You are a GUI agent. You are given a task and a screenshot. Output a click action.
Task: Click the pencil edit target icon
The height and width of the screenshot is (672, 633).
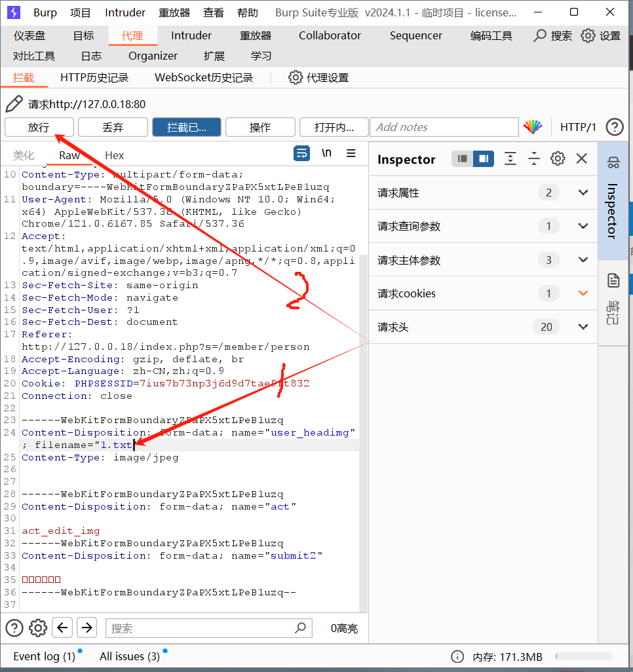click(14, 104)
